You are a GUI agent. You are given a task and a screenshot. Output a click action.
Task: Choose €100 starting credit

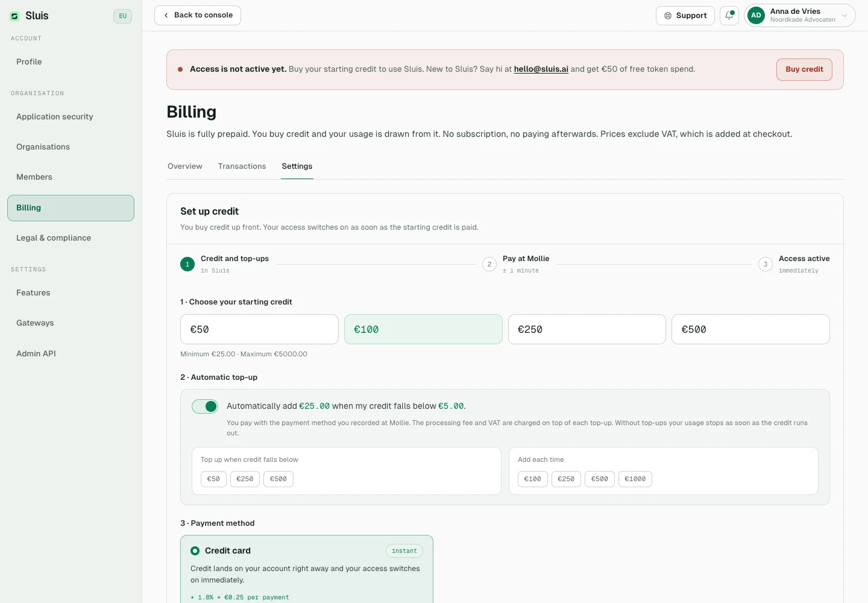(423, 329)
